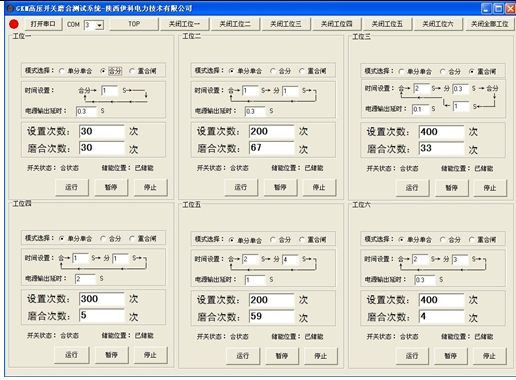This screenshot has height=380, width=516.
Task: Click 设置次数 field in 工位一
Action: [x=102, y=131]
